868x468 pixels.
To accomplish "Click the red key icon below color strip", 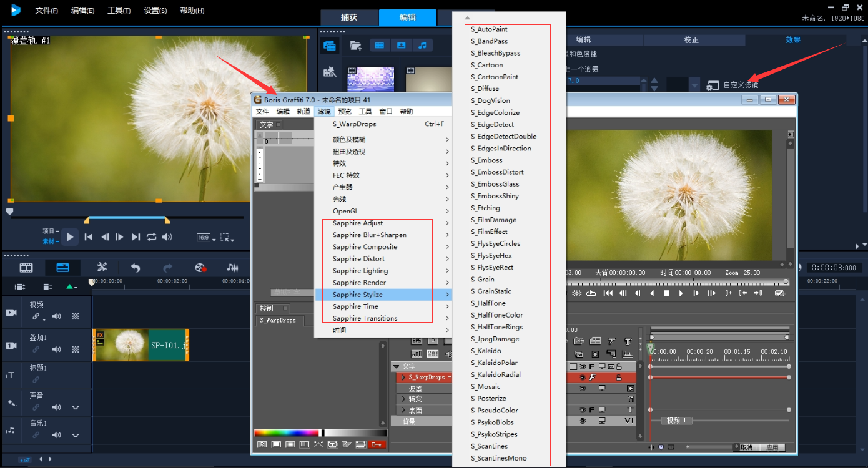I will pyautogui.click(x=377, y=444).
